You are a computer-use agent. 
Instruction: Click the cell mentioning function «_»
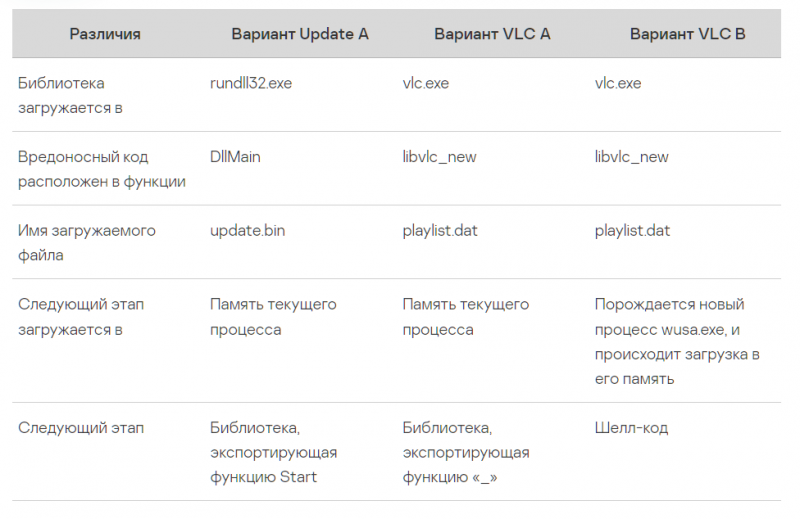465,453
